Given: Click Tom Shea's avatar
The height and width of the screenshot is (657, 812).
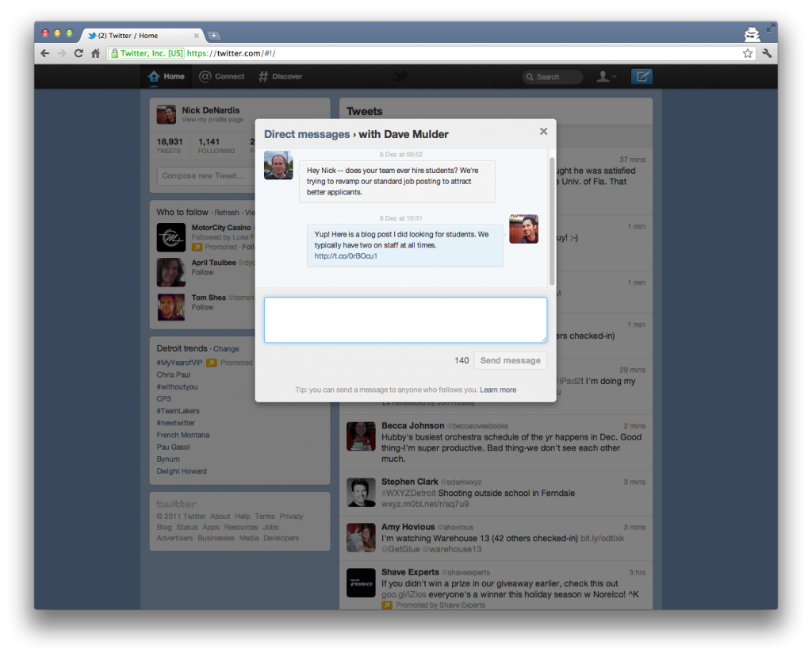Looking at the screenshot, I should pyautogui.click(x=171, y=307).
